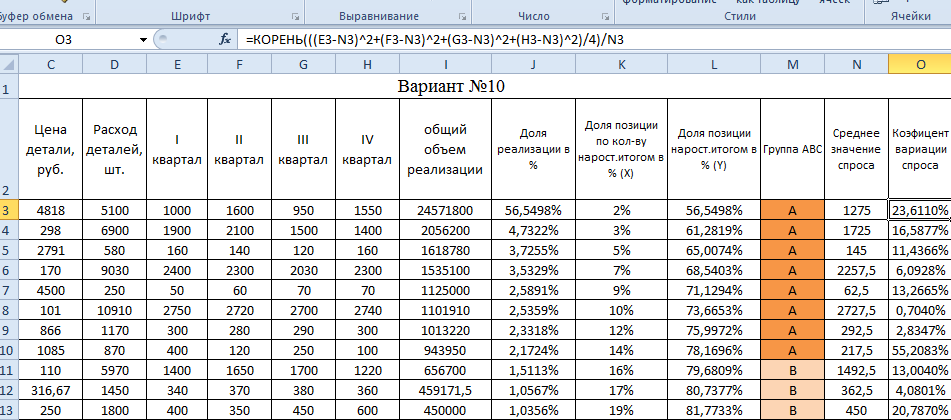Open the Clipboard group dialog launcher
951x420 pixels.
pyautogui.click(x=86, y=16)
